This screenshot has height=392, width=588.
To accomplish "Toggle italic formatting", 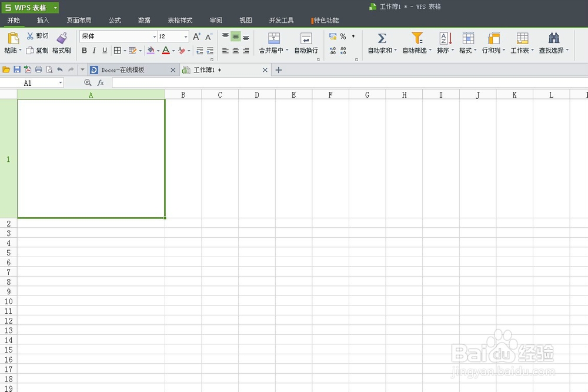I will pos(94,50).
